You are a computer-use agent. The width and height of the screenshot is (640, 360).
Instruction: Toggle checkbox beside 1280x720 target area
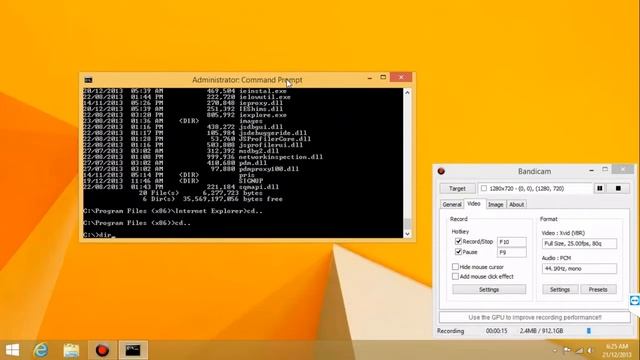(x=484, y=188)
